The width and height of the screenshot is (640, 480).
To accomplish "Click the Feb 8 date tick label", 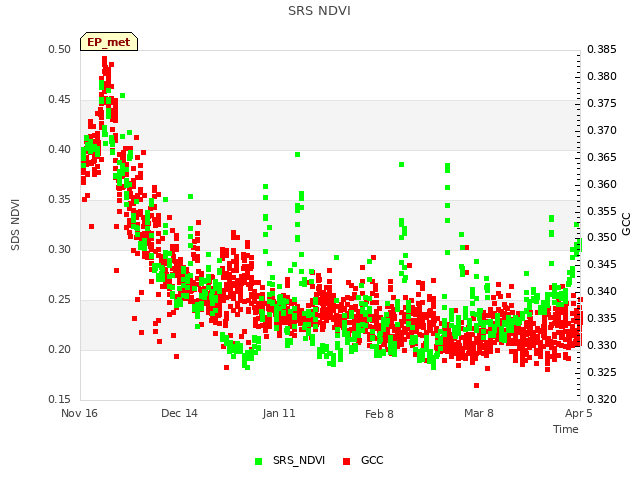I will point(379,414).
